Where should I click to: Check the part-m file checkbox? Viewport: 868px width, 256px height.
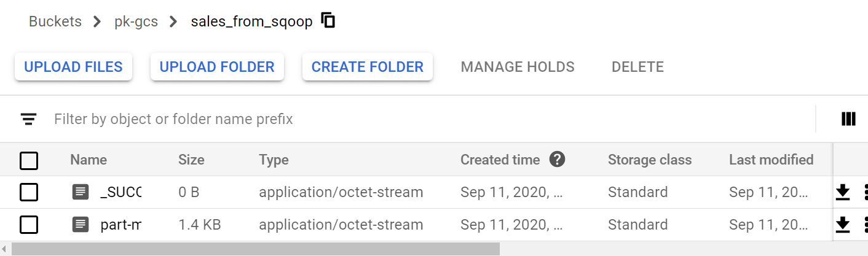[29, 225]
